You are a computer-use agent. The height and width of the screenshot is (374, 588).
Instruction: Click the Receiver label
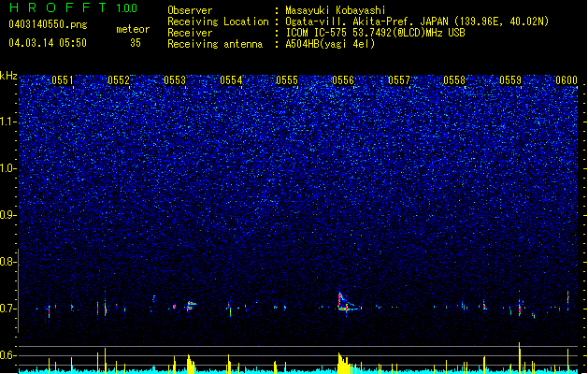[x=190, y=33]
